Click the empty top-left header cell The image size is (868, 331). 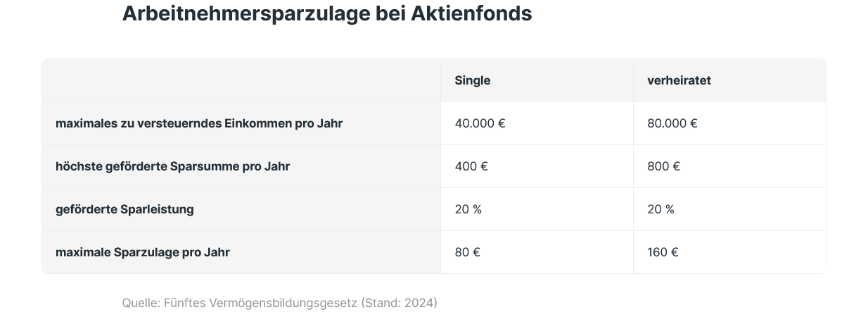[241, 80]
